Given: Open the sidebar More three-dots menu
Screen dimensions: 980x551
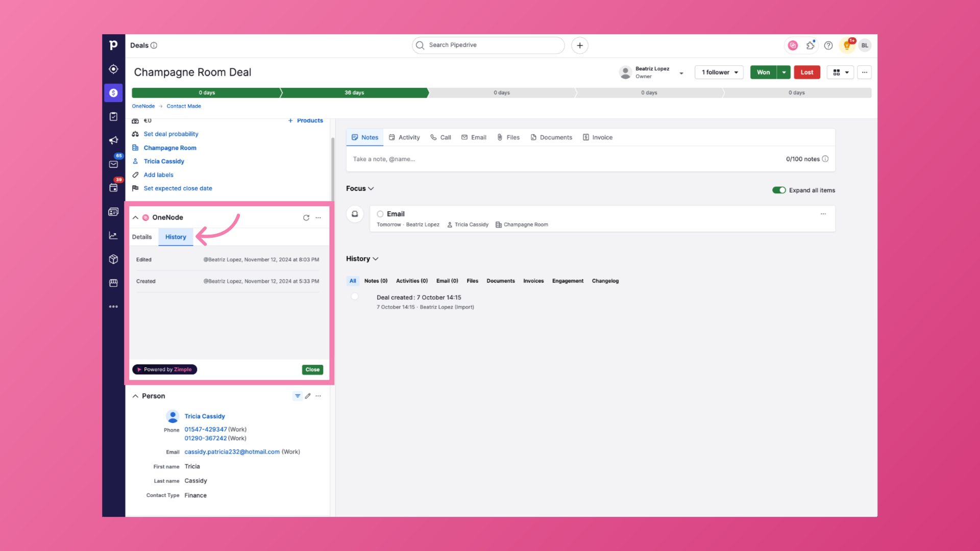Looking at the screenshot, I should [x=113, y=307].
